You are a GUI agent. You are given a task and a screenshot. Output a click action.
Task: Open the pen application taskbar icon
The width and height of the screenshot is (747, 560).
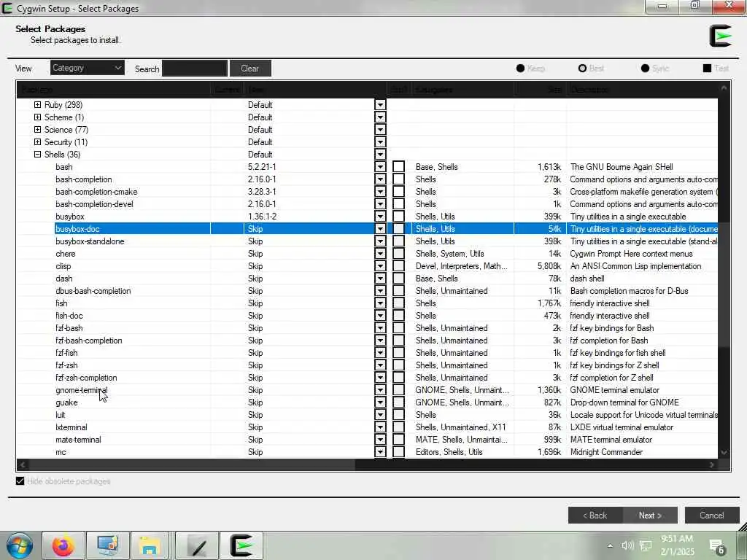click(x=198, y=545)
